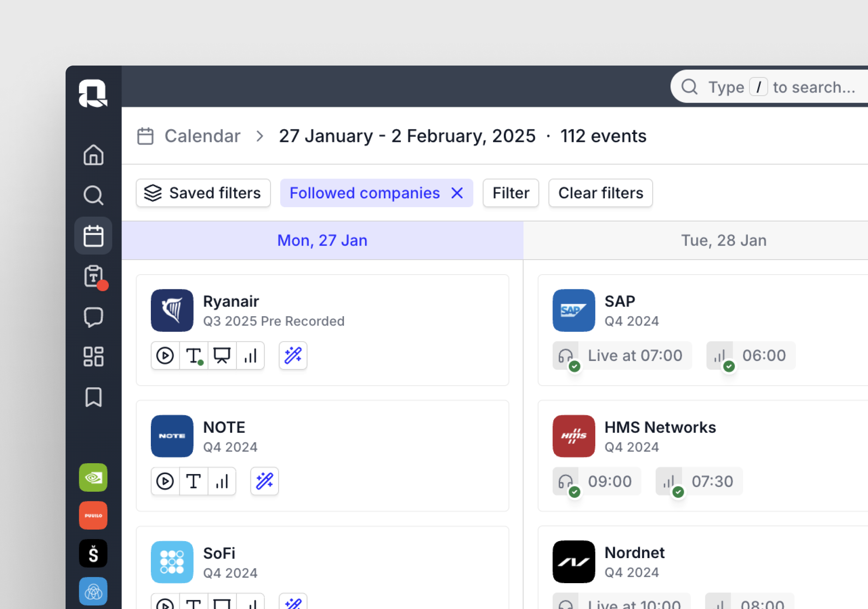Viewport: 868px width, 609px height.
Task: Open the sidebar Search icon
Action: point(93,195)
